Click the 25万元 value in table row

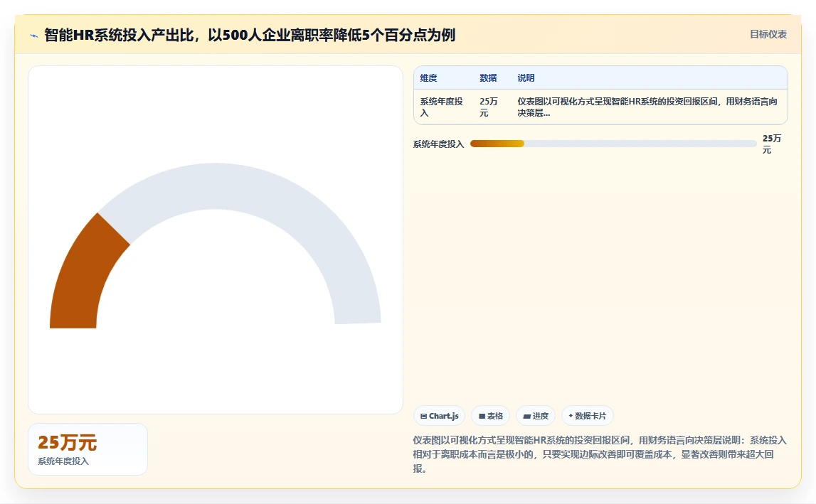[489, 107]
